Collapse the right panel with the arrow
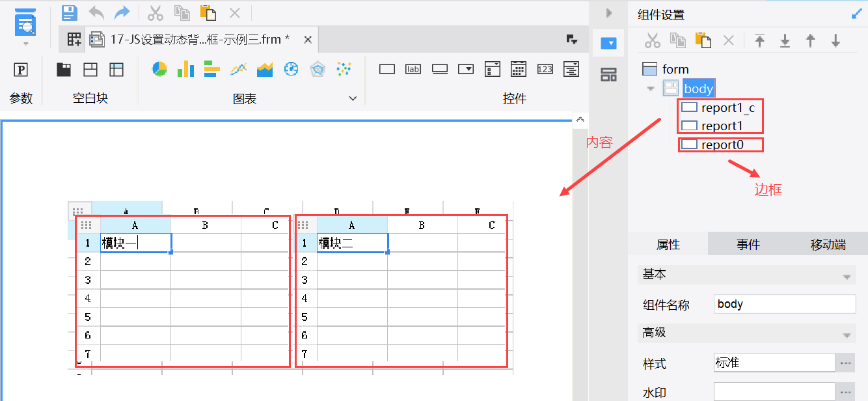Image resolution: width=868 pixels, height=401 pixels. (609, 12)
